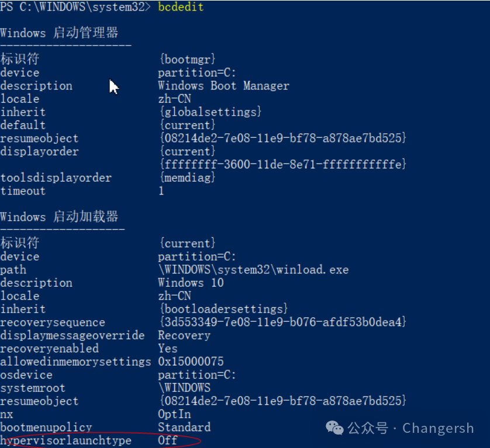This screenshot has height=448, width=490.
Task: Click the {globalsettings} inherit value
Action: pyautogui.click(x=210, y=112)
